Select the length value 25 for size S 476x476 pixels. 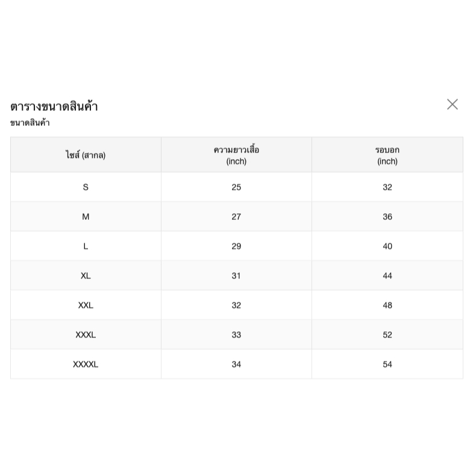(236, 187)
